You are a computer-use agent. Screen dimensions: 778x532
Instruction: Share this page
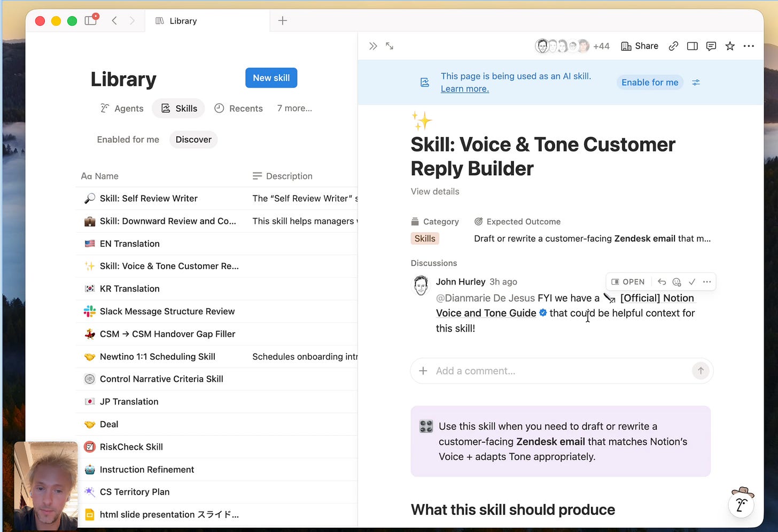coord(640,46)
